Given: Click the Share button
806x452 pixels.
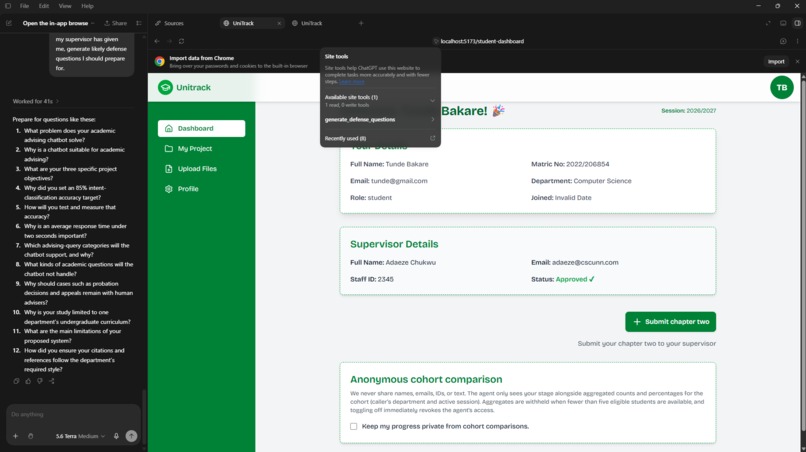Looking at the screenshot, I should point(116,23).
